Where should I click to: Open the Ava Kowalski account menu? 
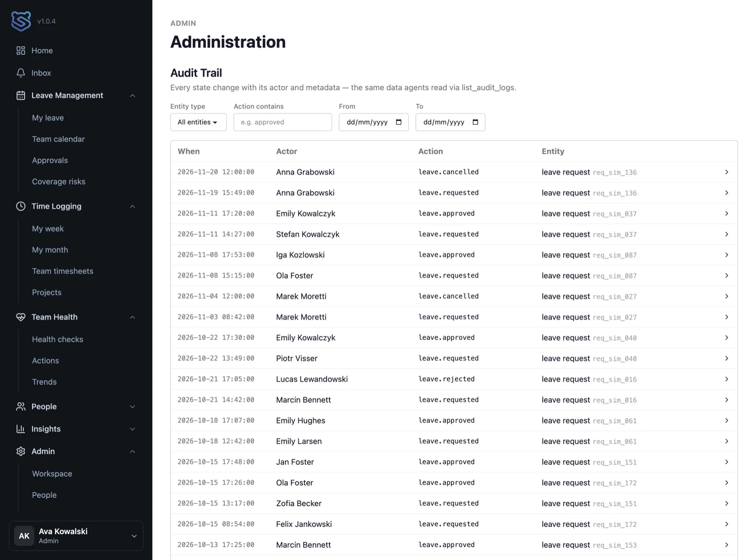tap(76, 536)
